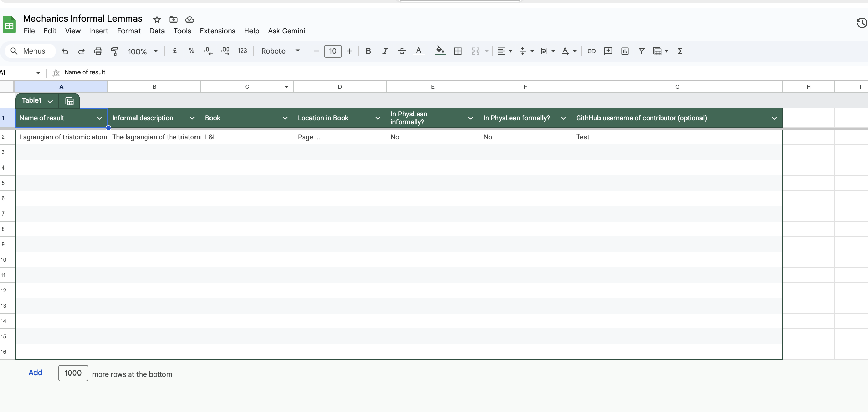Open the functions sigma icon

coord(680,51)
